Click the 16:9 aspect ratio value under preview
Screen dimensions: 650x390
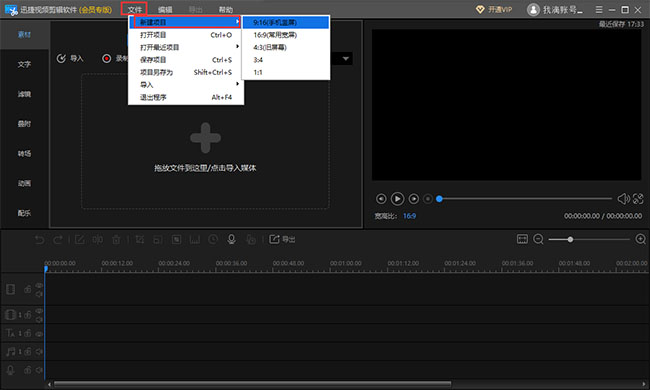(410, 216)
